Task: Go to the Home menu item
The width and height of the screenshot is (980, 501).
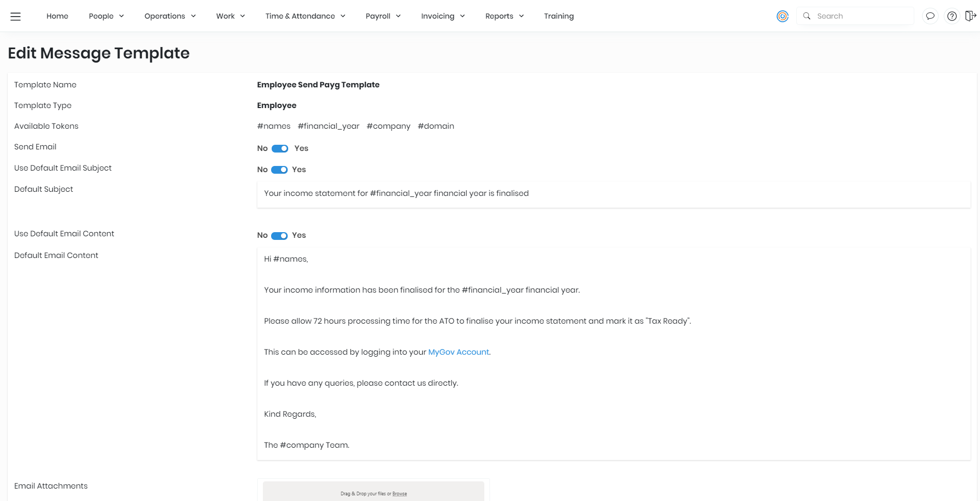Action: tap(57, 16)
